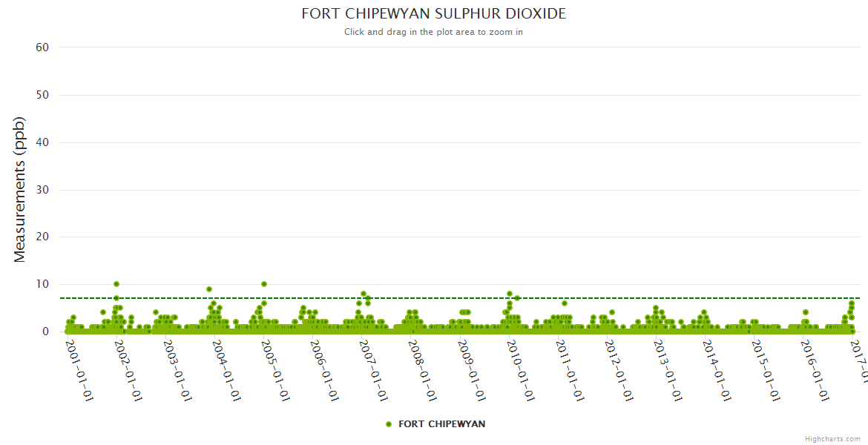
Task: Click the 6 ppb data point near 2011-01-01
Action: tap(565, 303)
